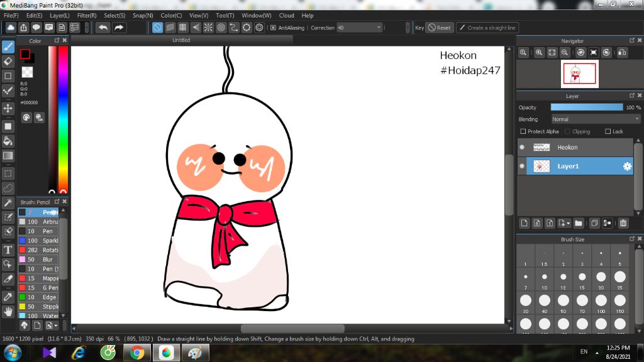Screen dimensions: 644x362
Task: Select the Lasso tool
Action: (x=8, y=188)
